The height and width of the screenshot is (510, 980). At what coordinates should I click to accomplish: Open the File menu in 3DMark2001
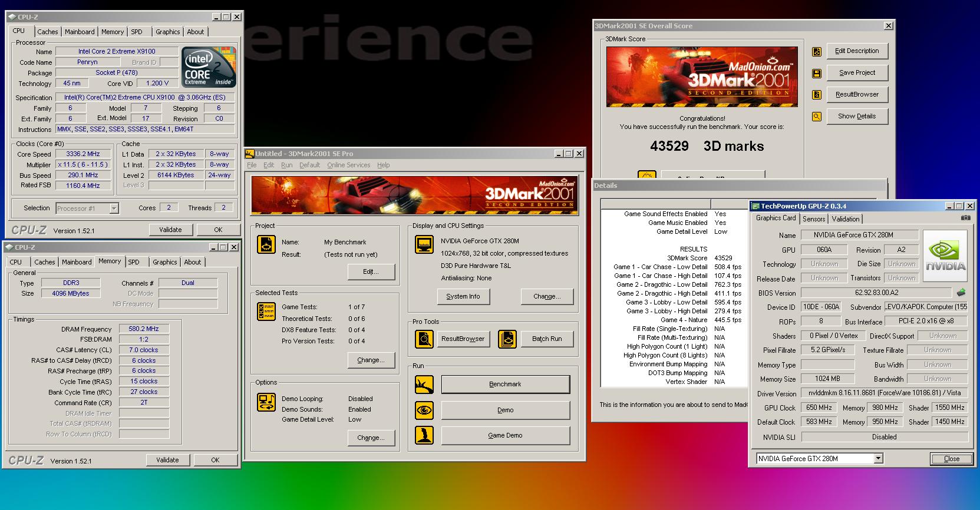point(252,165)
